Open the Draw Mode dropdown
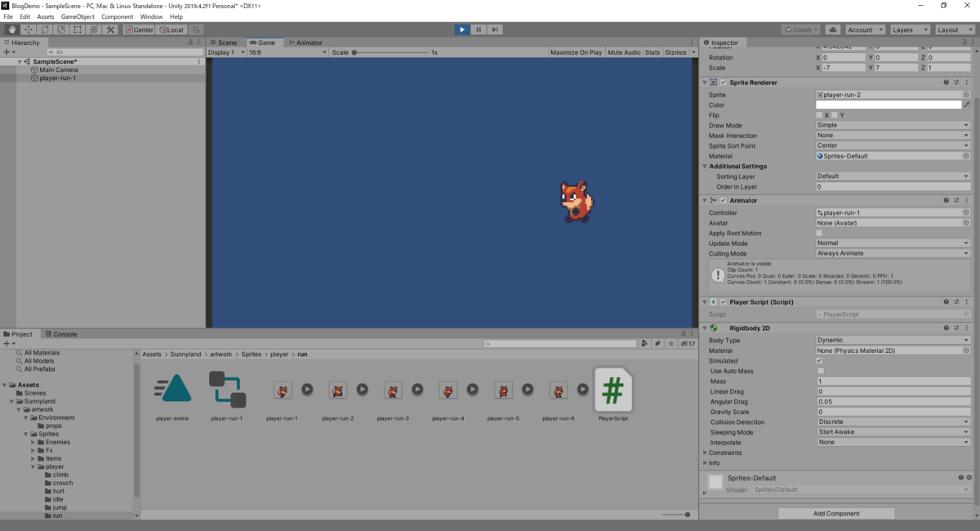The height and width of the screenshot is (531, 980). (893, 125)
